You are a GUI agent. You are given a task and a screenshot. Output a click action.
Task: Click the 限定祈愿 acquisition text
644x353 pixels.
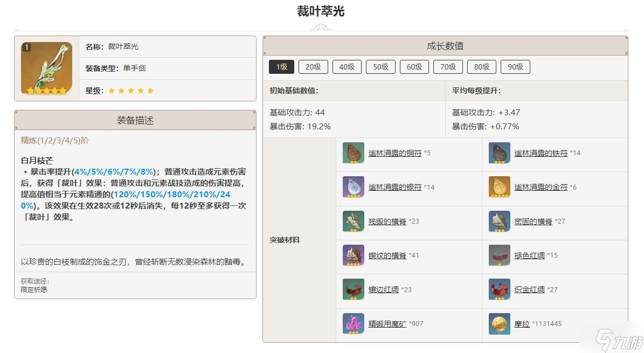tap(33, 290)
